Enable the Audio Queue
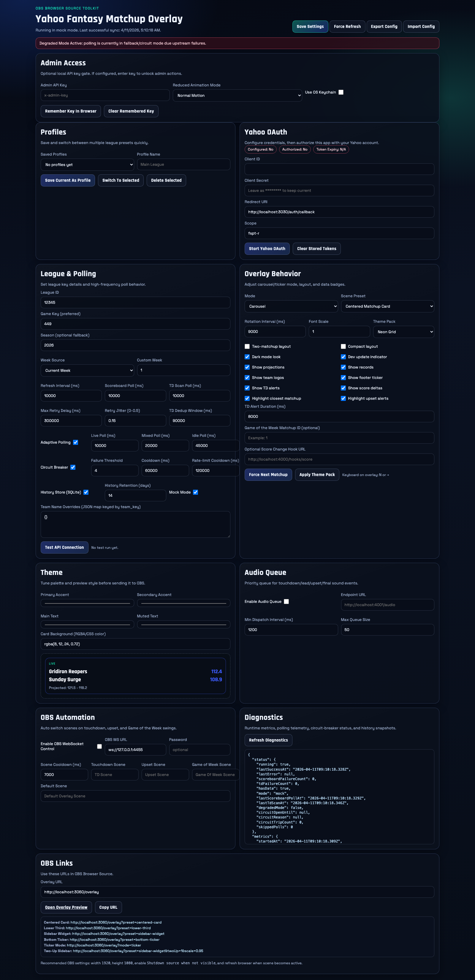Screen dimensions: 475x980 [x=286, y=601]
